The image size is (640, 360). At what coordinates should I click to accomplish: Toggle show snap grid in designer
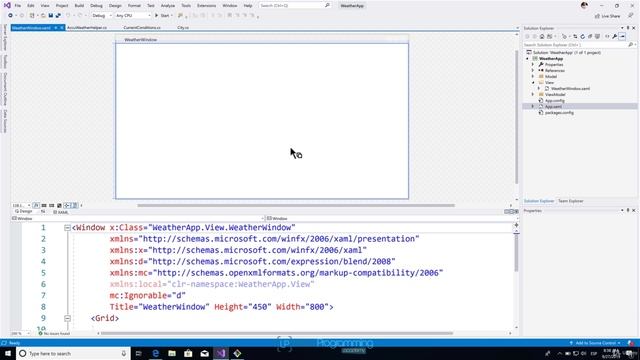44,205
